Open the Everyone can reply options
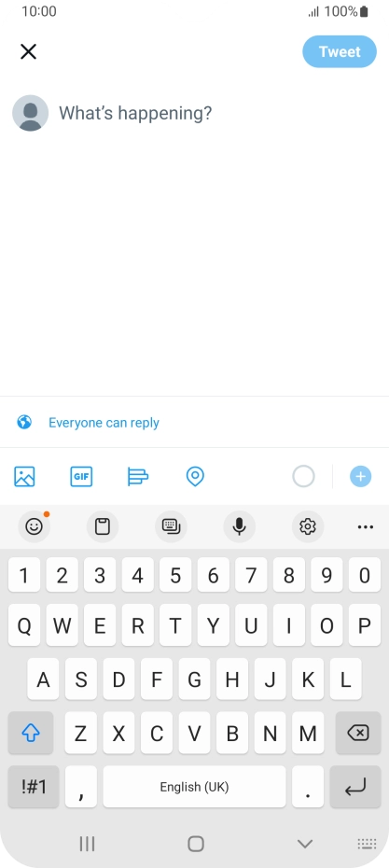Viewport: 389px width, 868px height. (x=104, y=423)
